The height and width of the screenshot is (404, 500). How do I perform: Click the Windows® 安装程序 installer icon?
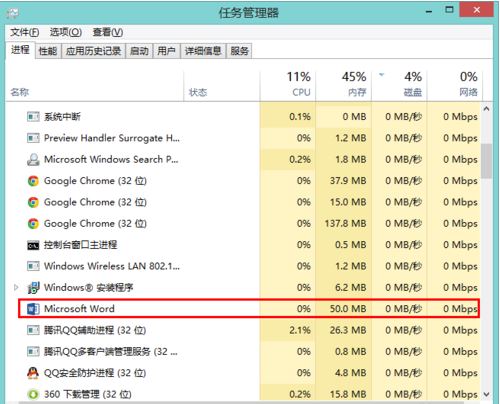point(33,288)
